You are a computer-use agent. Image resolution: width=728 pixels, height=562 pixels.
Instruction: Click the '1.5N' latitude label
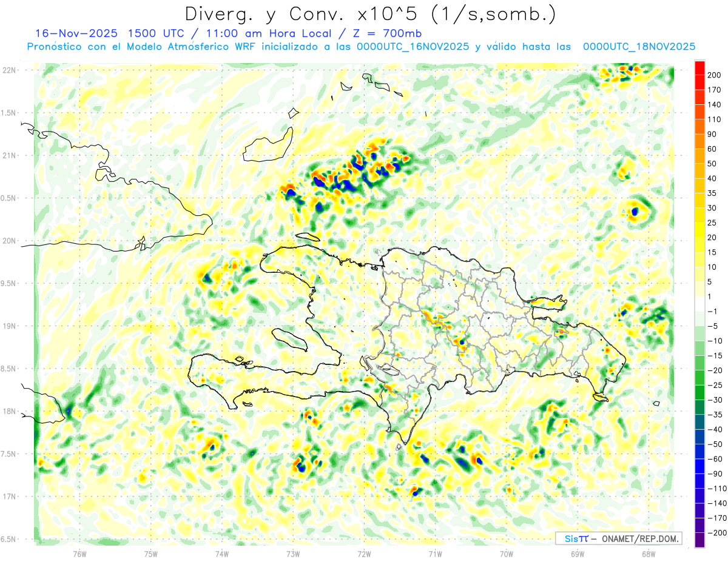9,113
